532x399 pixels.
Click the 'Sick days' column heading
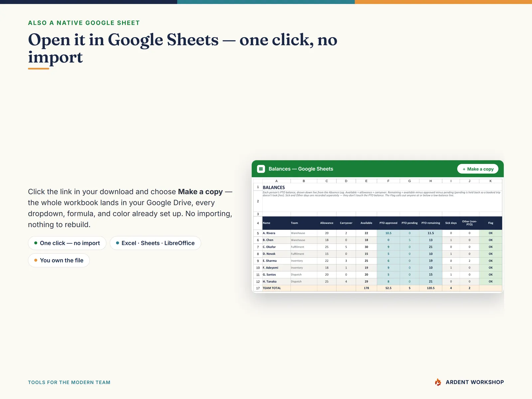(451, 223)
